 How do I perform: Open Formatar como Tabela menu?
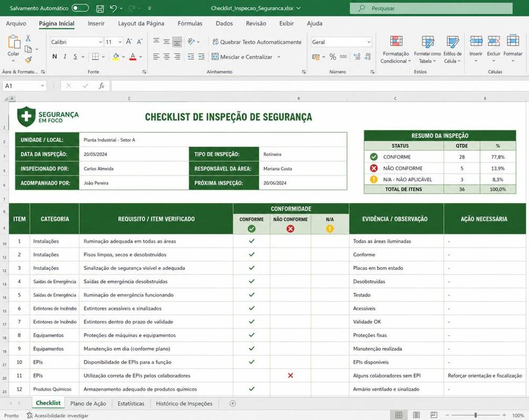click(x=427, y=49)
